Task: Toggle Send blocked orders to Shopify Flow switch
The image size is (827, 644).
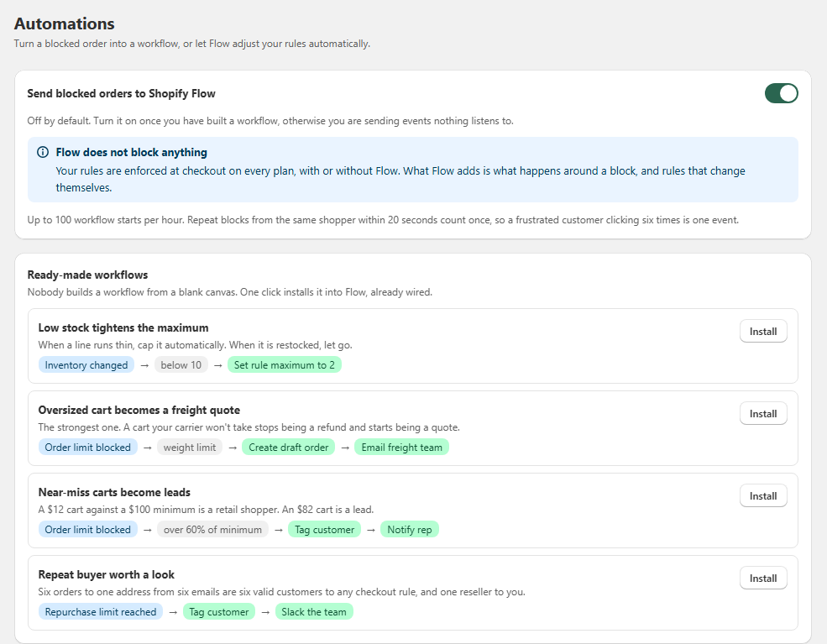Action: 781,93
